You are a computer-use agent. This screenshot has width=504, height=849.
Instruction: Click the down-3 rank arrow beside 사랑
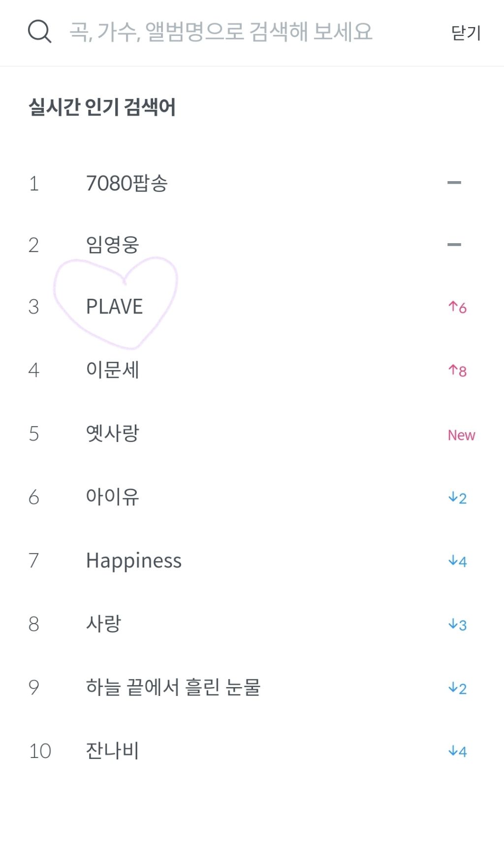point(457,625)
